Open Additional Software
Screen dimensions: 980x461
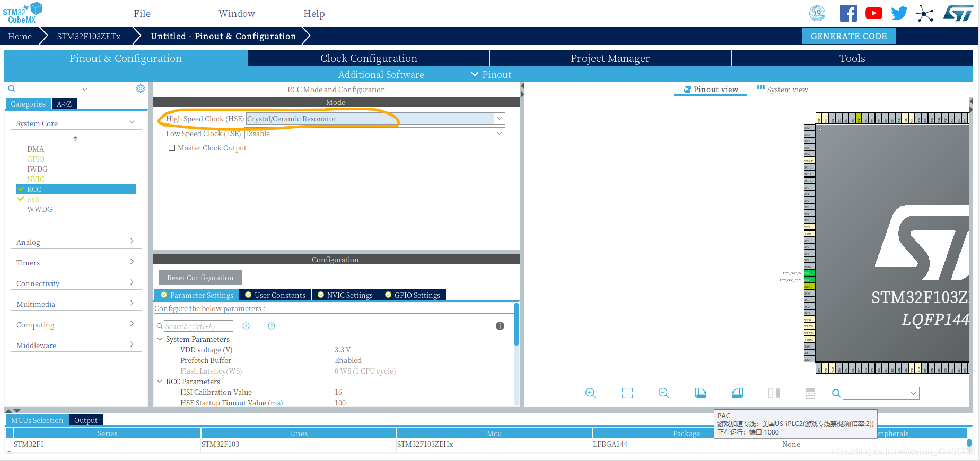click(x=381, y=75)
